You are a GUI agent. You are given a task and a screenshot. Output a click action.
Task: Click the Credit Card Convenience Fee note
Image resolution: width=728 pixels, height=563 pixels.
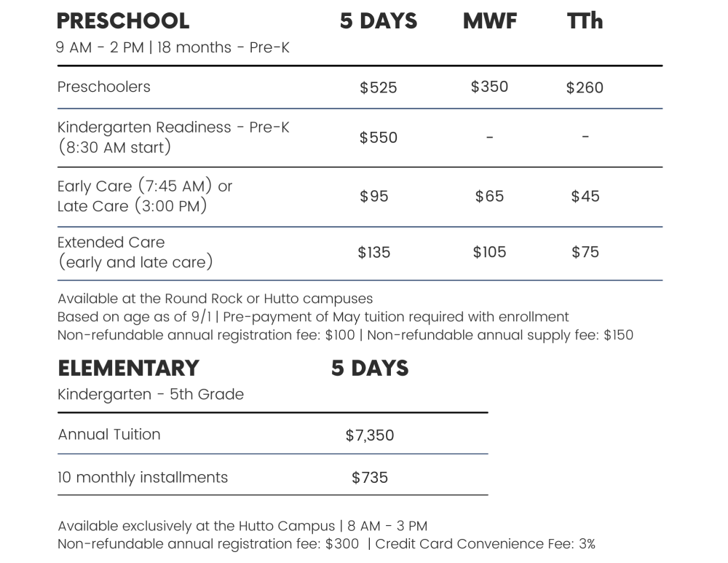pyautogui.click(x=485, y=544)
